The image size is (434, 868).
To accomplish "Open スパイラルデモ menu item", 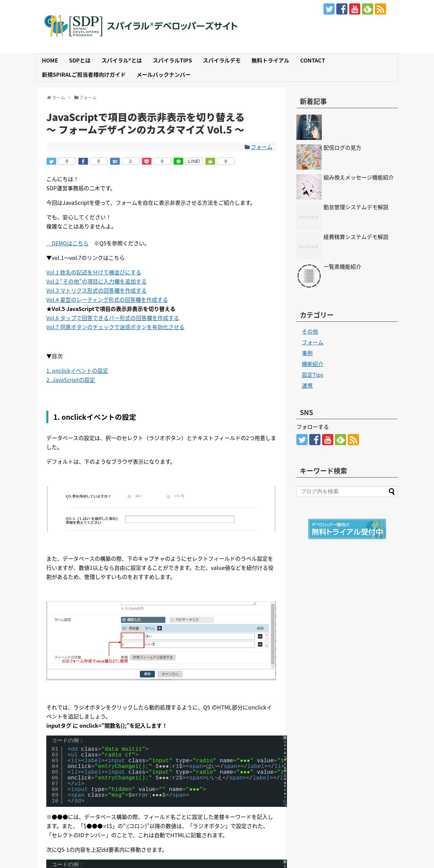I will [x=222, y=61].
